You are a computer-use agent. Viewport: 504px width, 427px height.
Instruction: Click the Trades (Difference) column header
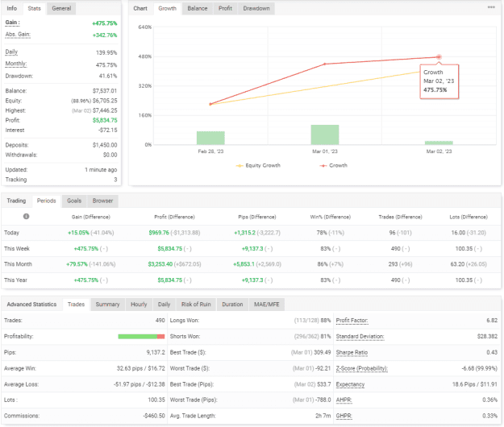401,217
